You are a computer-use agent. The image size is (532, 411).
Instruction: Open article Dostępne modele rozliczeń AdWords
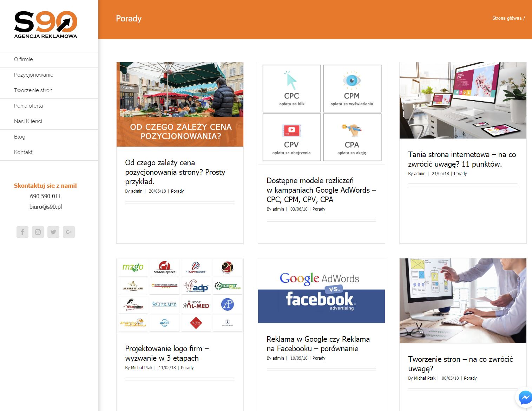click(x=321, y=190)
